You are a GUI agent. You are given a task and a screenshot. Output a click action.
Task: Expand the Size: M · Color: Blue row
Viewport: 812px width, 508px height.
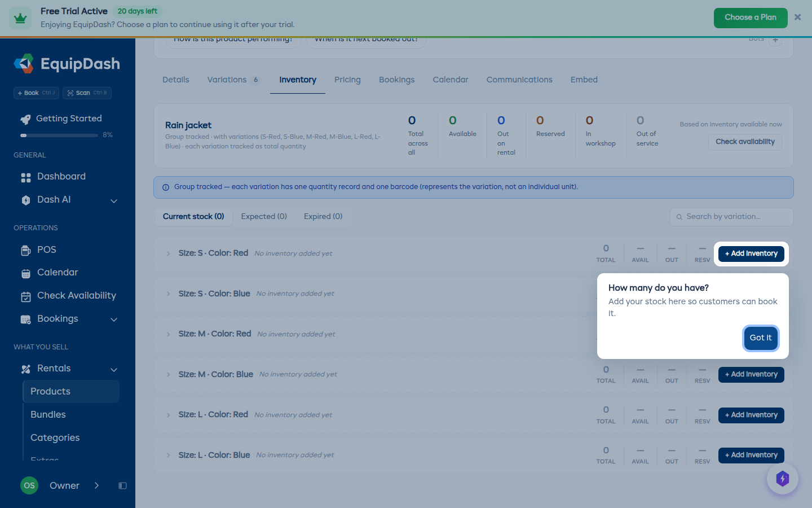click(168, 375)
